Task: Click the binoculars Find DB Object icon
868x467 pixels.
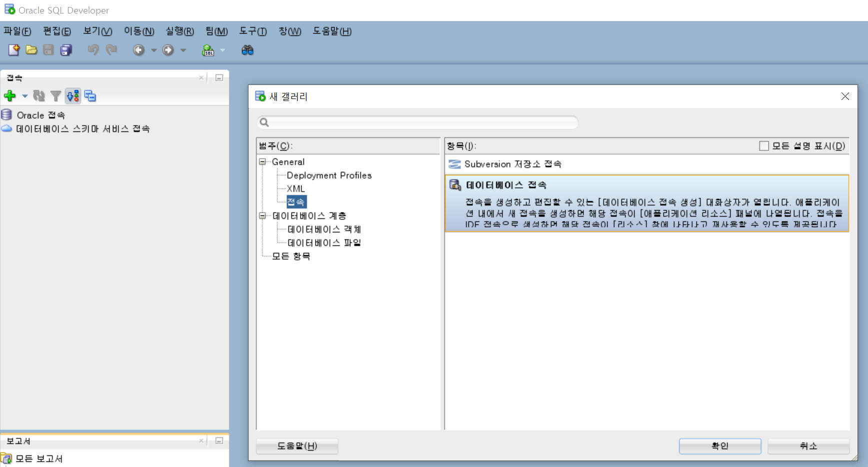Action: pyautogui.click(x=247, y=50)
